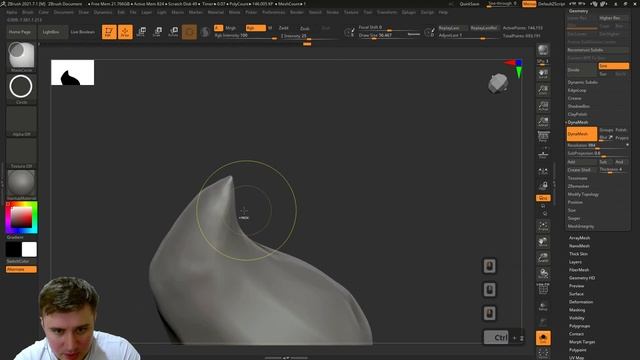Click the Rotate view icon

tap(543, 274)
